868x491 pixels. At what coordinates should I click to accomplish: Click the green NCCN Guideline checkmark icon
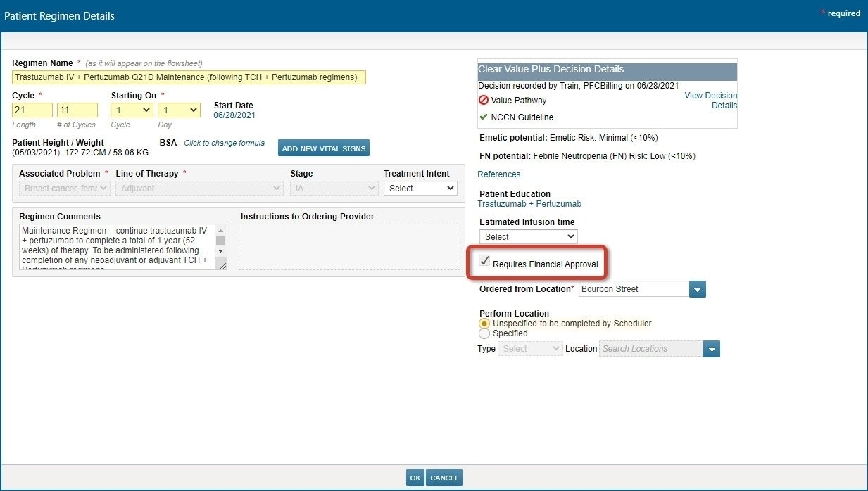[x=484, y=117]
